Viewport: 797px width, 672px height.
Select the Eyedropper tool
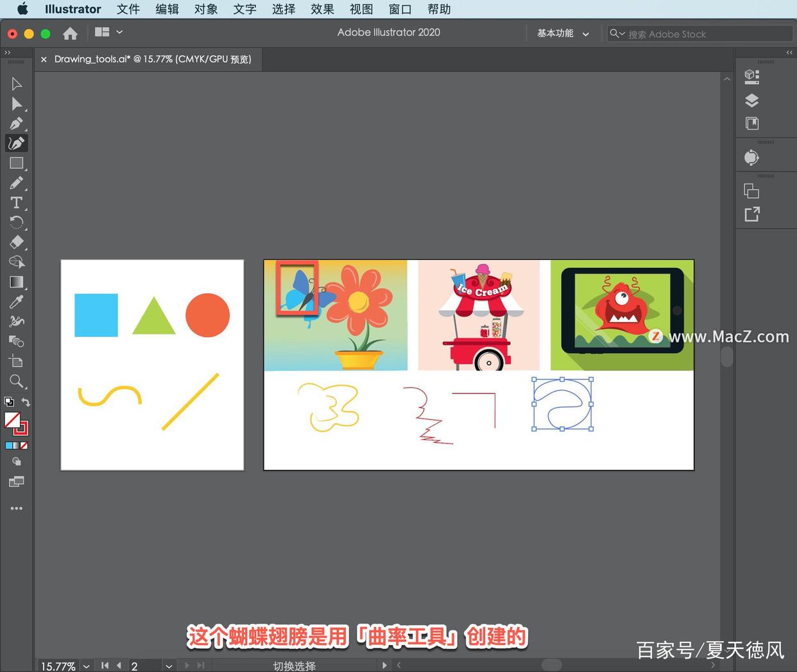click(x=17, y=302)
